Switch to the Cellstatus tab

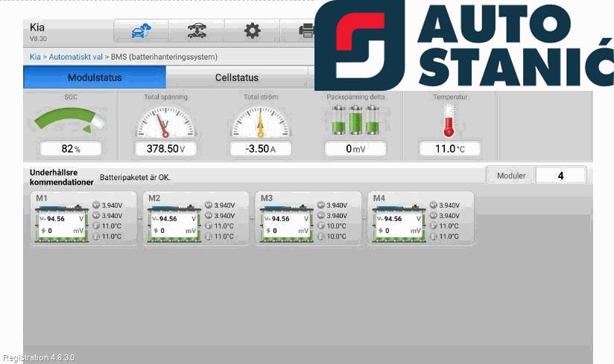point(236,77)
